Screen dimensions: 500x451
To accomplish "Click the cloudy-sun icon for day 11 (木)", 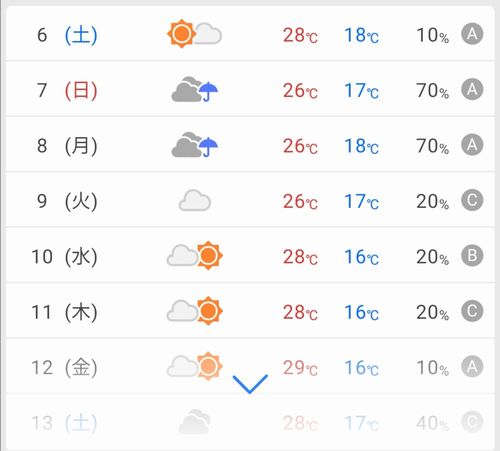I will 195,311.
